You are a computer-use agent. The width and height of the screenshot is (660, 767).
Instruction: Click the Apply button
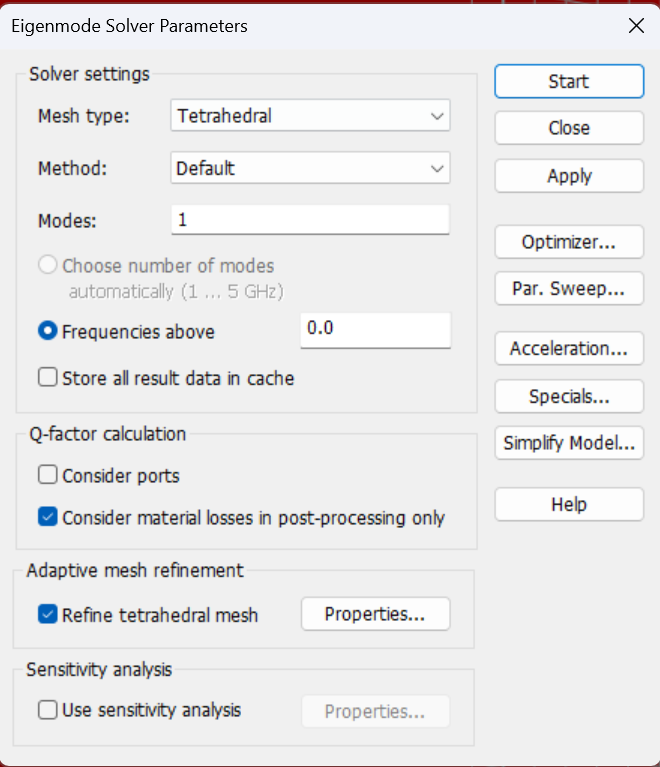coord(569,176)
